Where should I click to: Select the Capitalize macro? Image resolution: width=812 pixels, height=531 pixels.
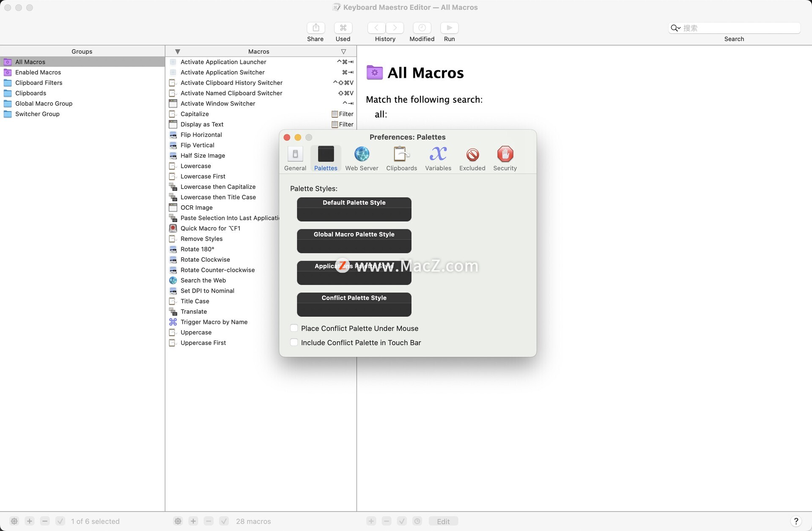coord(261,114)
